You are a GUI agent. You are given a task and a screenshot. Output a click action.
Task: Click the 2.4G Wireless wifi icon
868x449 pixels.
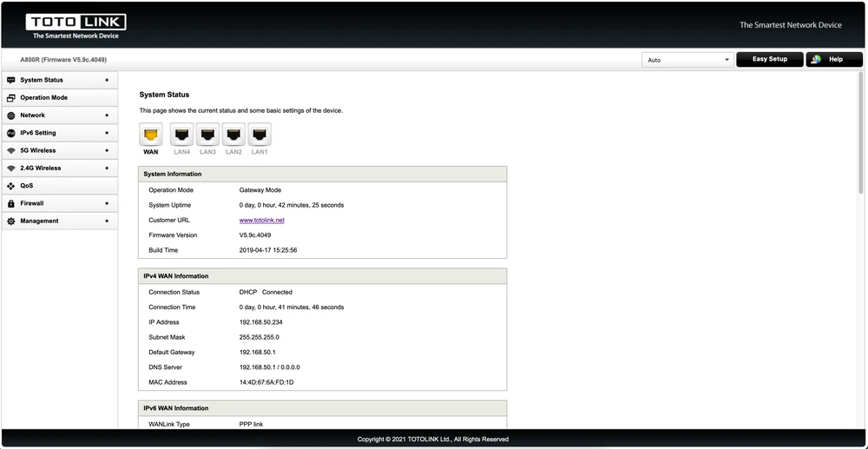point(11,168)
